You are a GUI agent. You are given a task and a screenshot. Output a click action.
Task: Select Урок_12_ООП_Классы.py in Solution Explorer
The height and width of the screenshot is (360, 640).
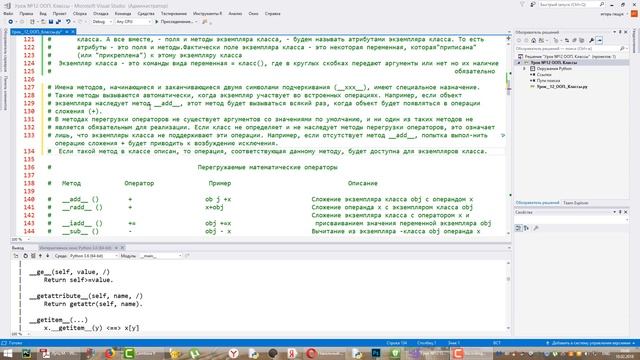[561, 87]
